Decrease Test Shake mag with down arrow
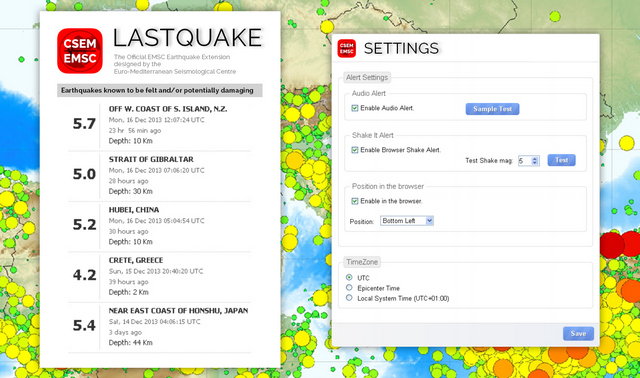640x378 pixels. [535, 163]
